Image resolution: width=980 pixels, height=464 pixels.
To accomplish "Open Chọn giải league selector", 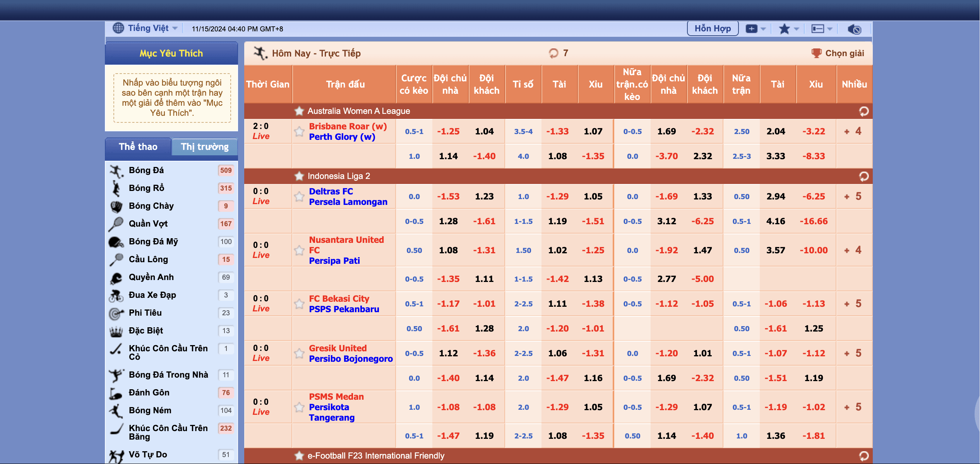I will coord(838,53).
